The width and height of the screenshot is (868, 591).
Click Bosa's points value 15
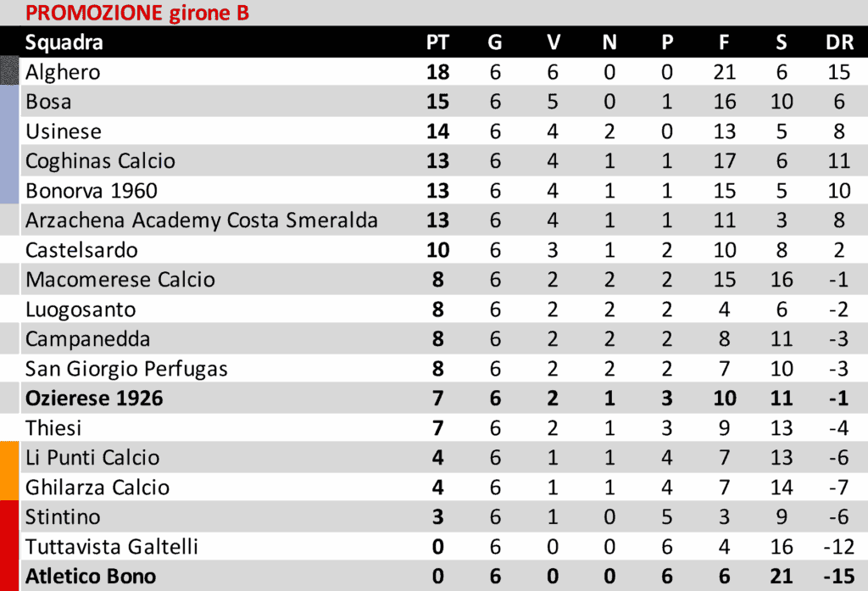(x=437, y=102)
